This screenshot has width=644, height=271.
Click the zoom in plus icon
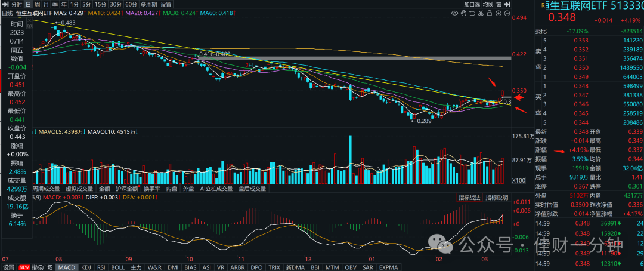pyautogui.click(x=498, y=13)
